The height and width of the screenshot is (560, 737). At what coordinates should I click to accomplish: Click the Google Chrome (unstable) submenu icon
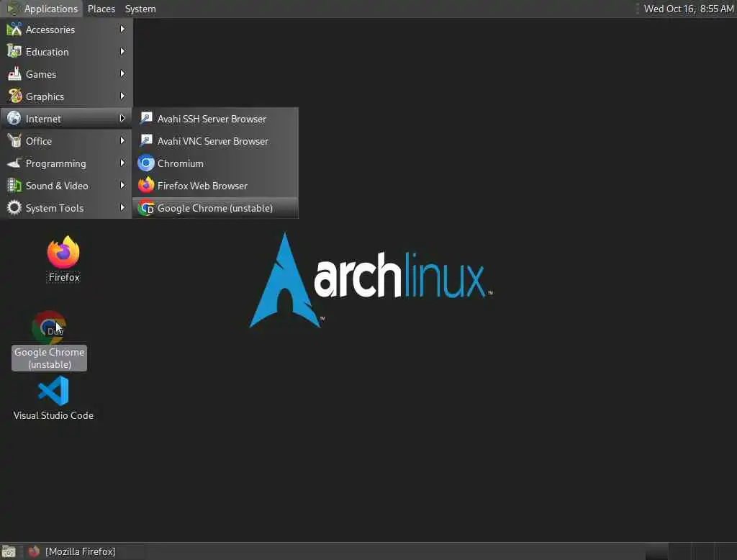(146, 208)
